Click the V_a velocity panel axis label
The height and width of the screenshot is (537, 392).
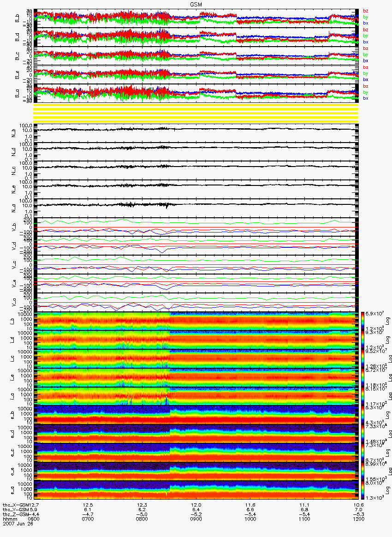pos(14,302)
